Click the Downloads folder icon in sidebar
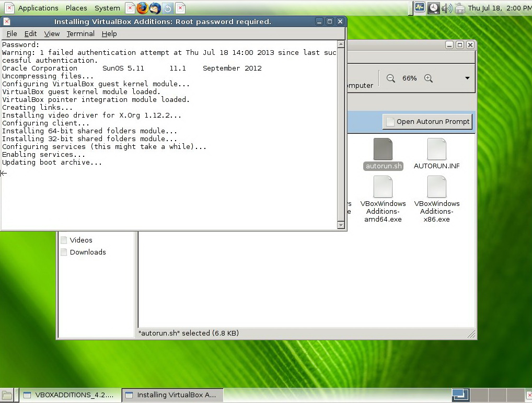This screenshot has height=403, width=532. pyautogui.click(x=63, y=252)
